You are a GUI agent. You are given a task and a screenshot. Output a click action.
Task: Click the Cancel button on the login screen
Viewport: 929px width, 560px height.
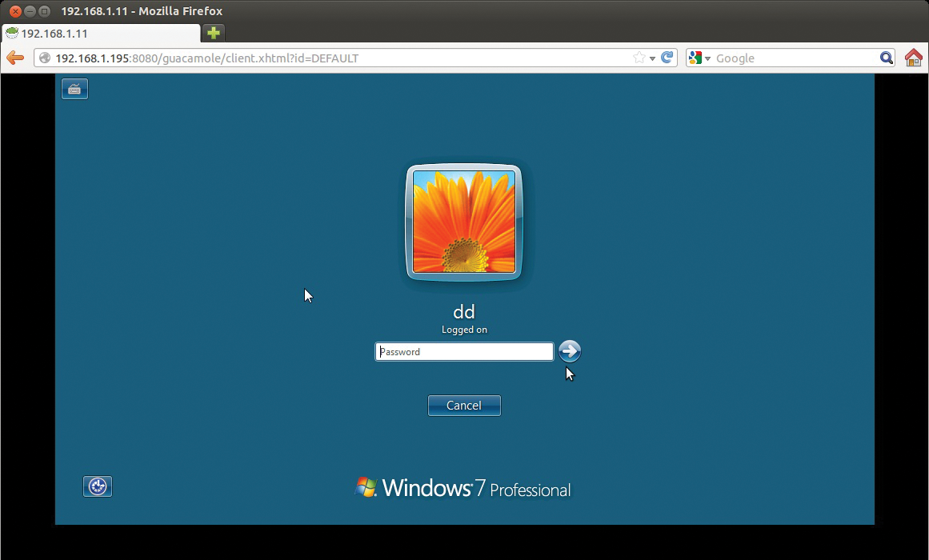(464, 405)
